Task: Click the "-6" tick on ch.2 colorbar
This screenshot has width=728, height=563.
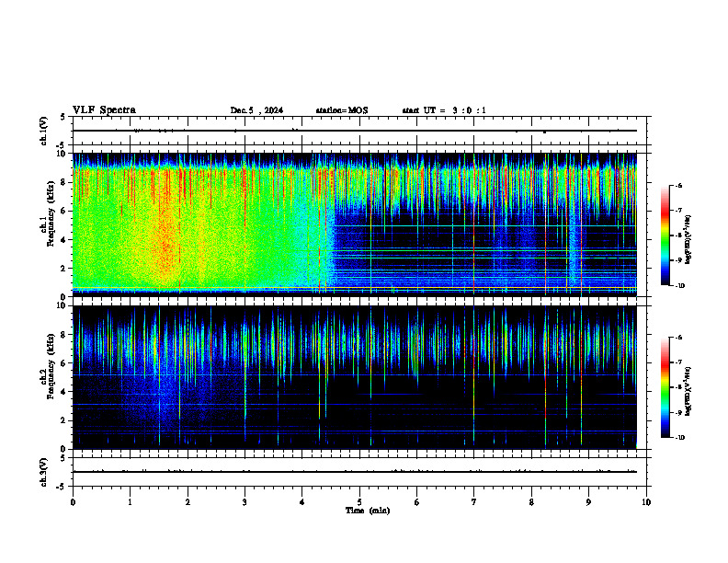Action: 678,338
